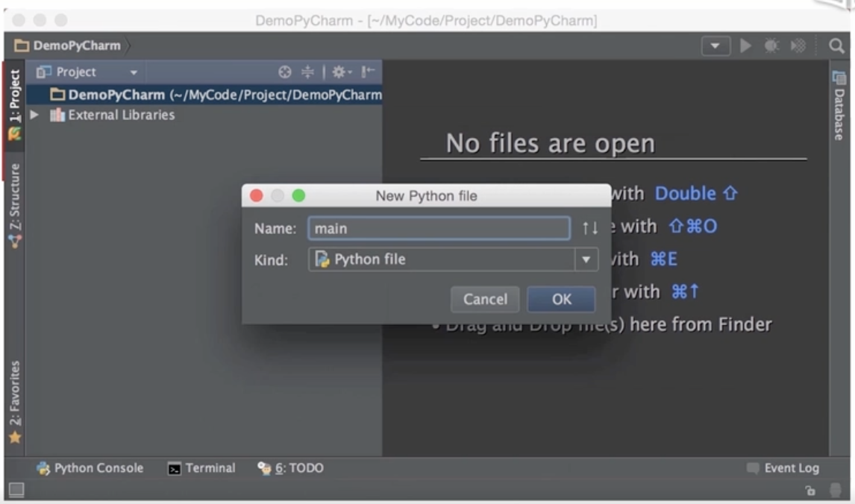Viewport: 855px width, 504px height.
Task: Toggle the 1: Project side tab
Action: [14, 104]
